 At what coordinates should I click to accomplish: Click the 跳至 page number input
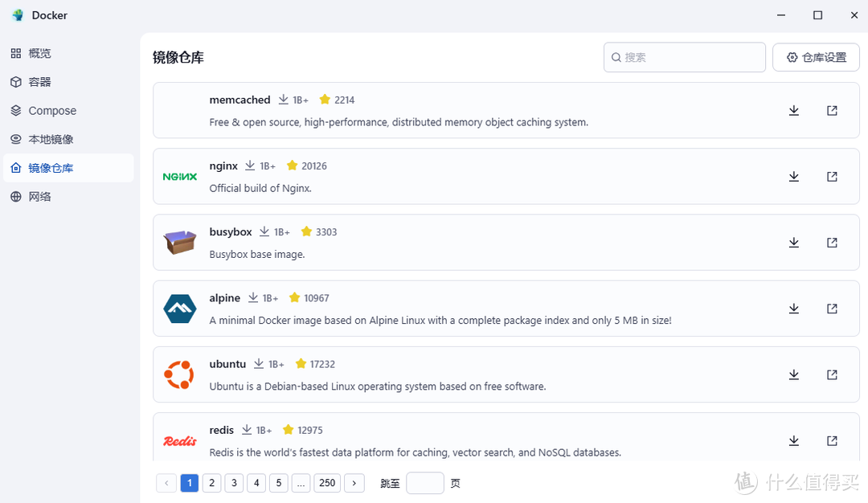click(424, 483)
